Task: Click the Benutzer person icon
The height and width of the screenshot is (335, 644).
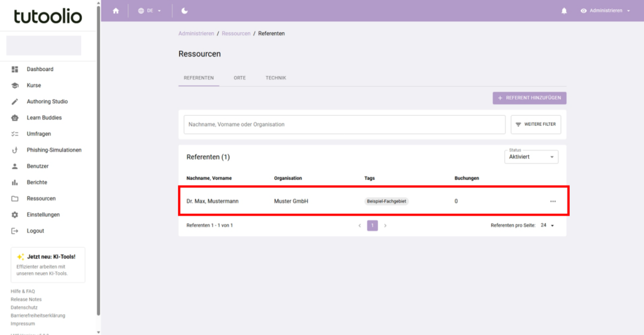Action: pos(15,166)
